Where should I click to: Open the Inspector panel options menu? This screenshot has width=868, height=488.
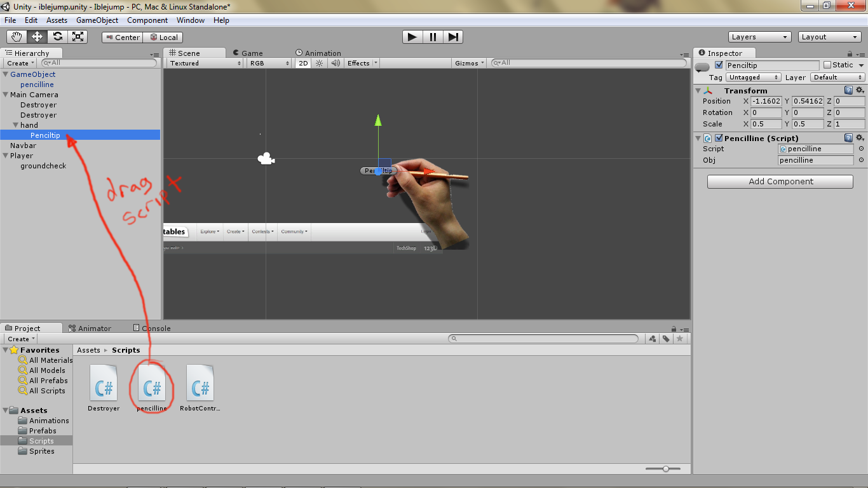pos(861,55)
